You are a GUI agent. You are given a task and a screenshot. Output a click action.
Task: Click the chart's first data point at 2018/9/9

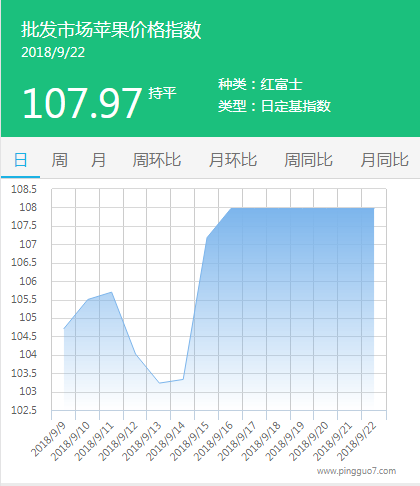pyautogui.click(x=64, y=329)
